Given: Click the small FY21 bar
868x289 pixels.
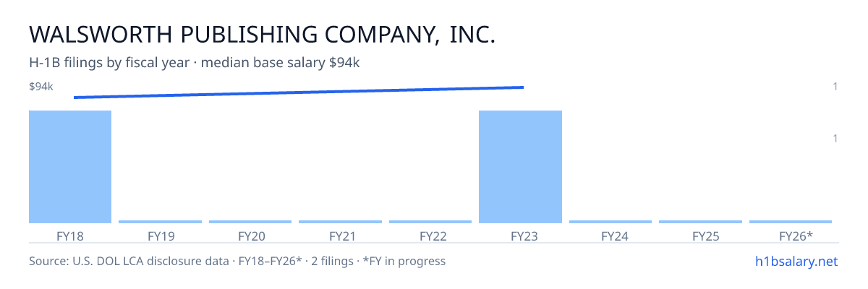Looking at the screenshot, I should (x=340, y=222).
